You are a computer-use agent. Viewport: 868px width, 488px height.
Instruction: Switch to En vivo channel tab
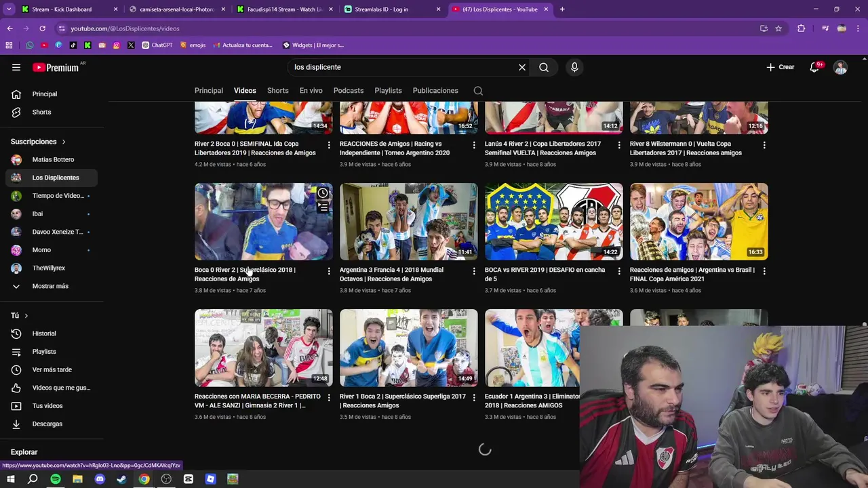[x=311, y=91]
